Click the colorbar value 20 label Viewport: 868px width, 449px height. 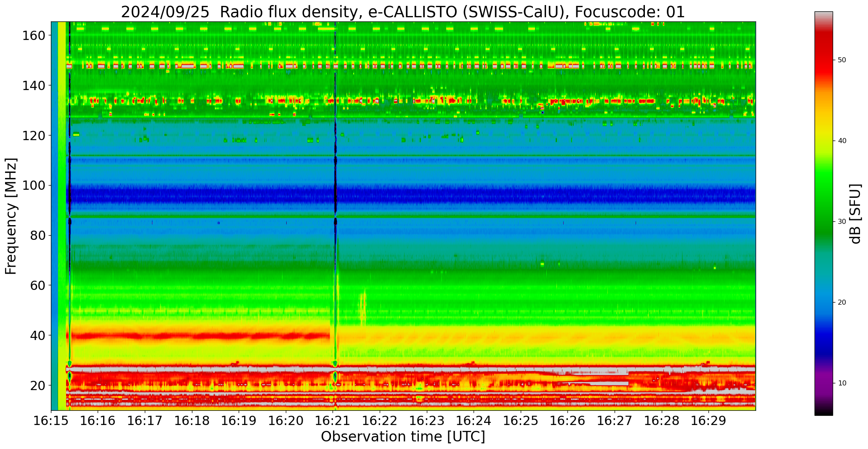[x=842, y=303]
